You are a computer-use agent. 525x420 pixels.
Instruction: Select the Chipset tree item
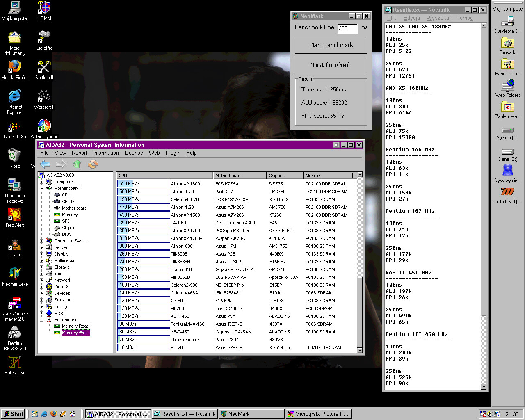(69, 228)
